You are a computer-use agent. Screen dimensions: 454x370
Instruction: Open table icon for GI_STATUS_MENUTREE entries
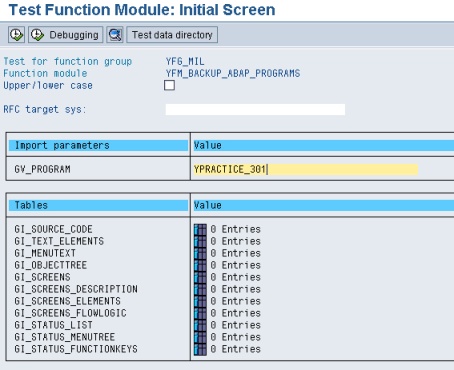(200, 337)
